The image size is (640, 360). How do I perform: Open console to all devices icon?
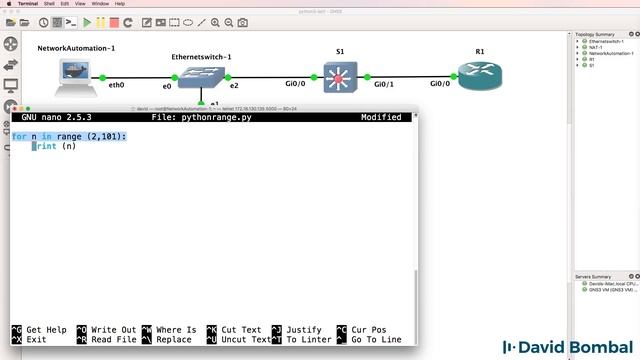click(71, 22)
